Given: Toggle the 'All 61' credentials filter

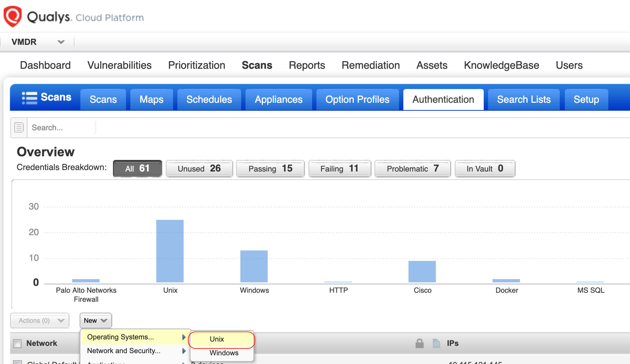Looking at the screenshot, I should 137,168.
